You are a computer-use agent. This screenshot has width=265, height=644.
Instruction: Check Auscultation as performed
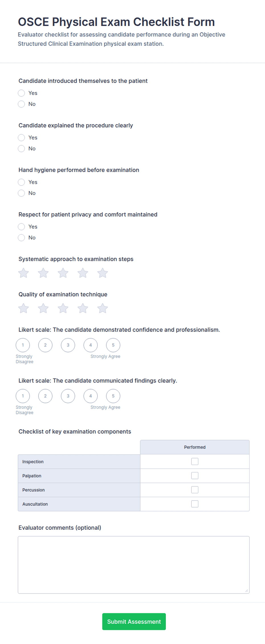coord(195,504)
